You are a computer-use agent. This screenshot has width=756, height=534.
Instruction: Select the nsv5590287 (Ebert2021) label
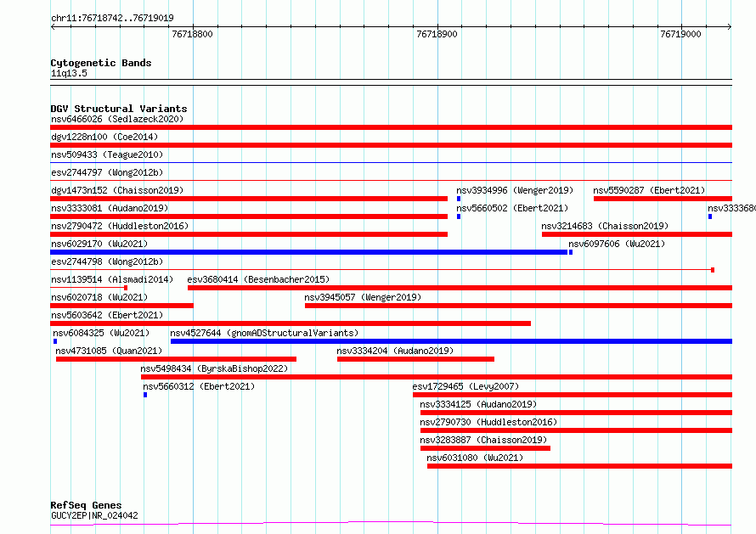pyautogui.click(x=649, y=190)
